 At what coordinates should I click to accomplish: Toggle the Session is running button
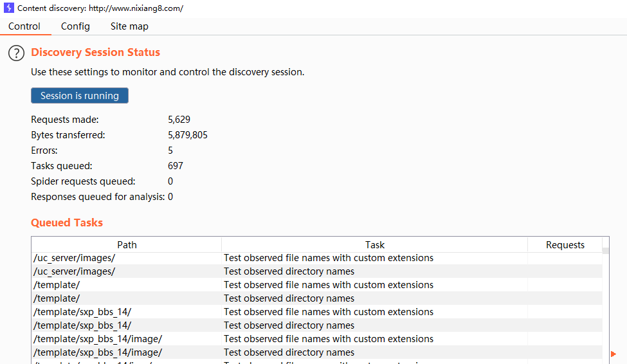pos(80,96)
